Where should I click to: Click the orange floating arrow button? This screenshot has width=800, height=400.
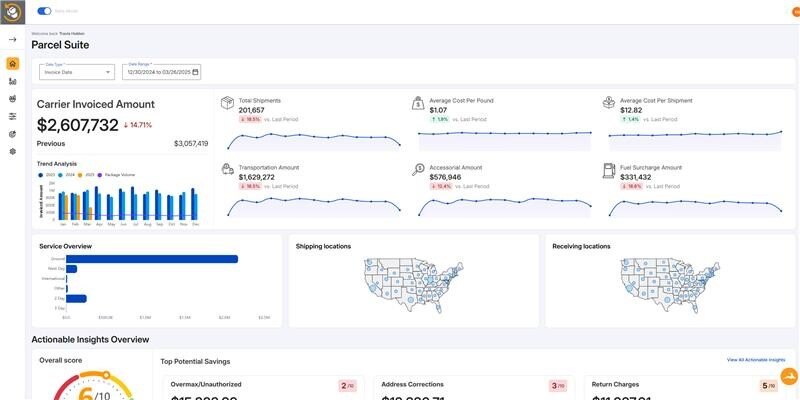[x=787, y=377]
